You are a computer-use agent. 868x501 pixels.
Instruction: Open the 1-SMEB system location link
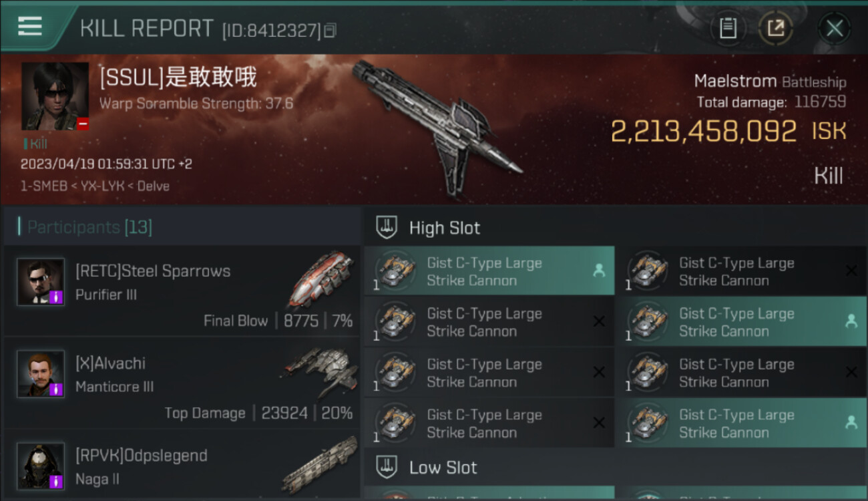point(44,186)
